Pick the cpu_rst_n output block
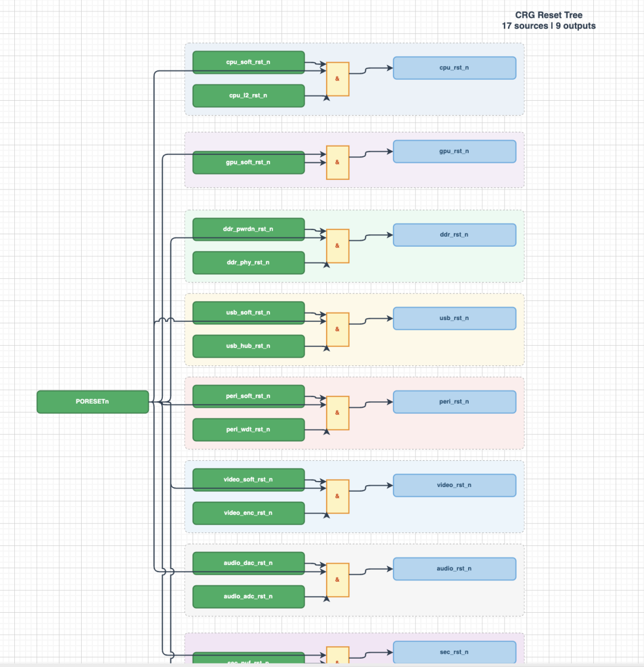The height and width of the screenshot is (667, 644). [x=454, y=67]
